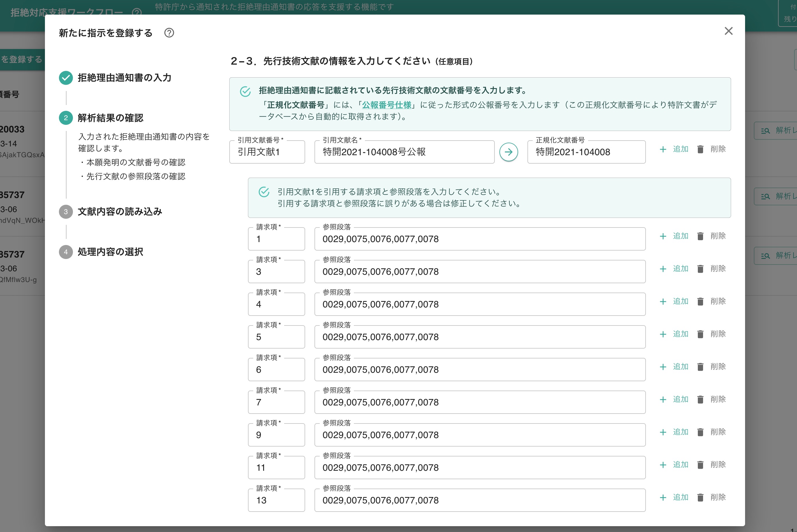Click the 請求項 field containing 7
The width and height of the screenshot is (797, 532).
(x=277, y=402)
